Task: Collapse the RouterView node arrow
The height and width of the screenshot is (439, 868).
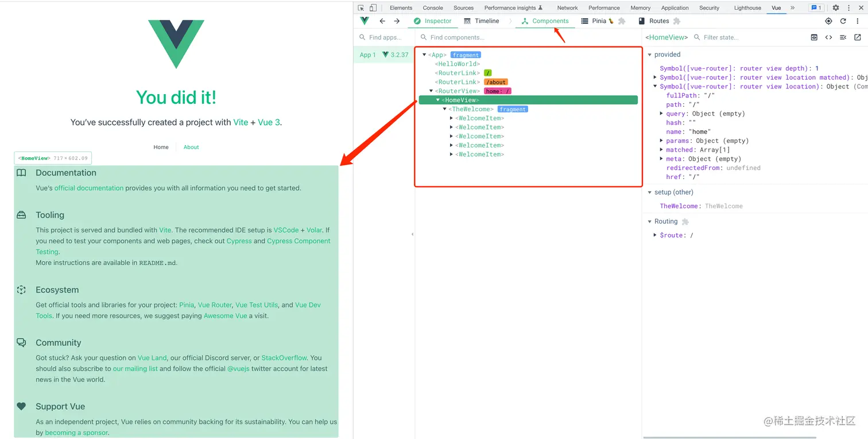Action: (x=431, y=91)
